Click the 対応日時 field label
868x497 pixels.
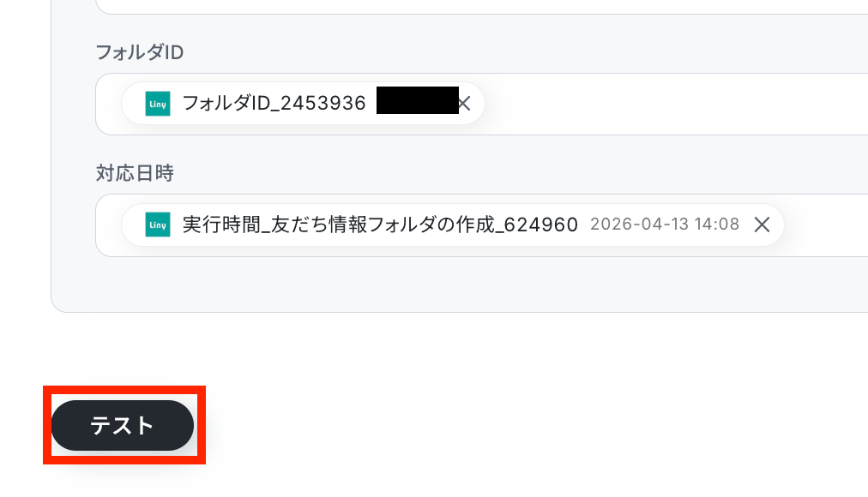click(x=135, y=173)
